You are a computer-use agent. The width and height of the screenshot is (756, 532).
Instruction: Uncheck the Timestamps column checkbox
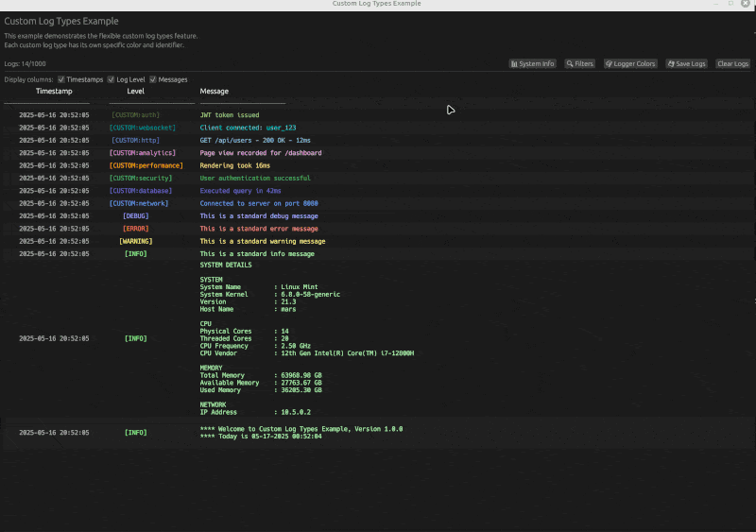pyautogui.click(x=61, y=80)
